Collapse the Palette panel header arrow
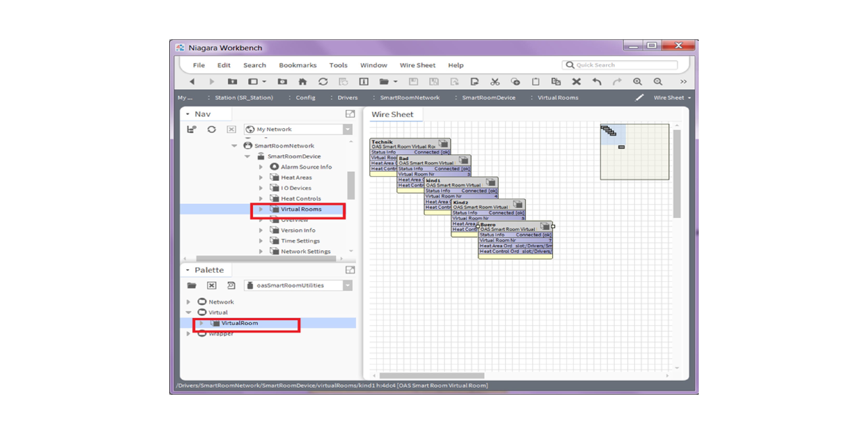This screenshot has width=868, height=434. tap(188, 270)
